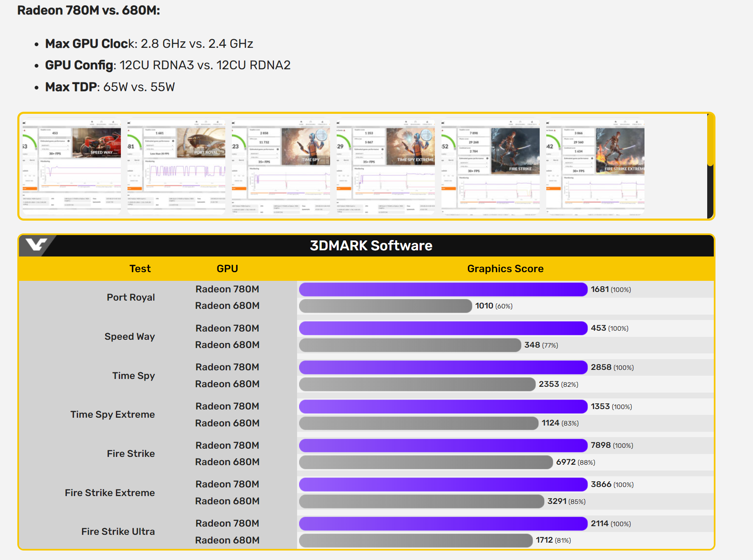The image size is (753, 560).
Task: Click the 453 (100%) score value
Action: (x=609, y=328)
